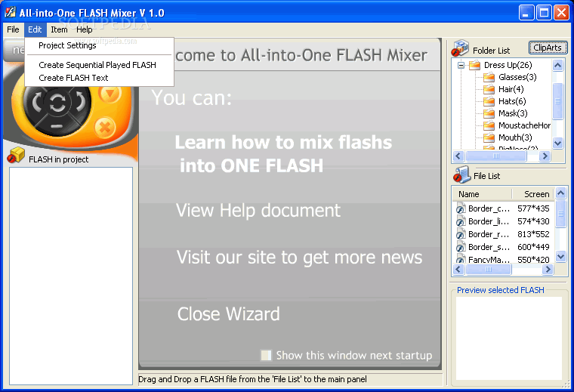
Task: Choose Create FLASH Text menu entry
Action: pyautogui.click(x=99, y=78)
